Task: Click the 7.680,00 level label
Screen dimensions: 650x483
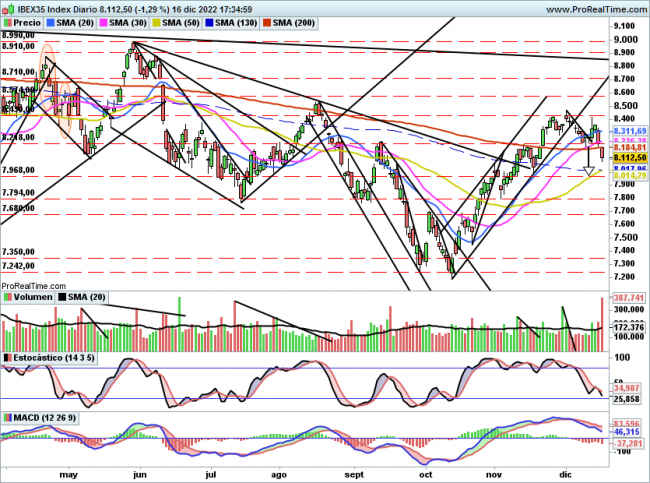Action: point(18,208)
